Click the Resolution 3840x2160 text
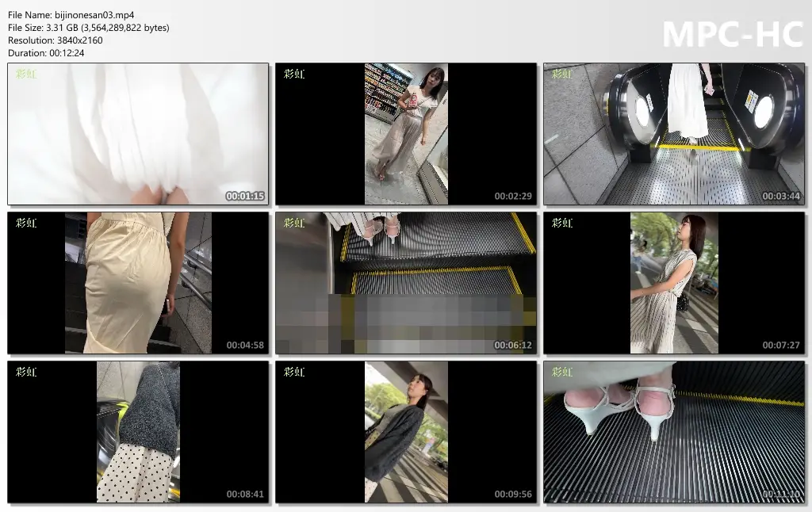This screenshot has height=512, width=812. click(x=55, y=40)
